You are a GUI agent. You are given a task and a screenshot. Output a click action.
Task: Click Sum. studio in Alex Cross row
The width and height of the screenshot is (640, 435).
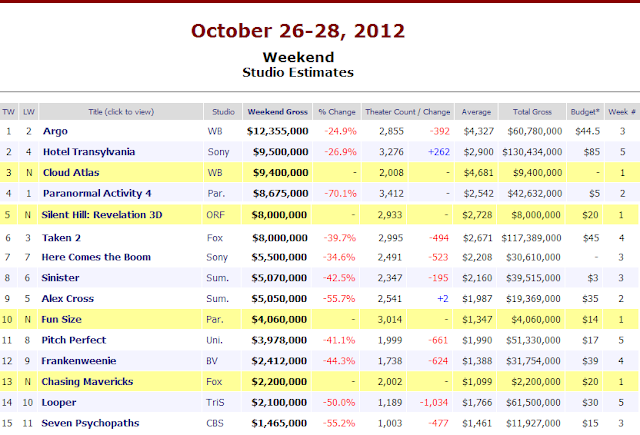(x=218, y=298)
